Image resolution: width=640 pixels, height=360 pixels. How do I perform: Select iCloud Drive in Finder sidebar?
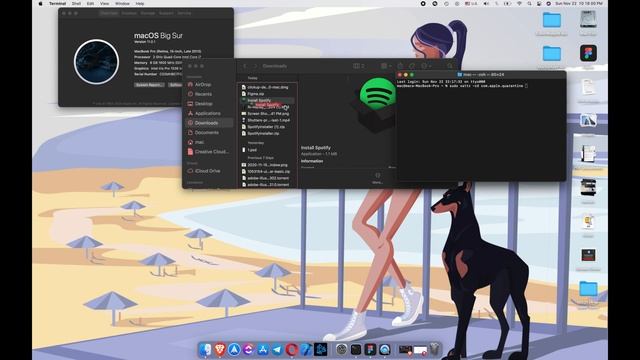210,171
